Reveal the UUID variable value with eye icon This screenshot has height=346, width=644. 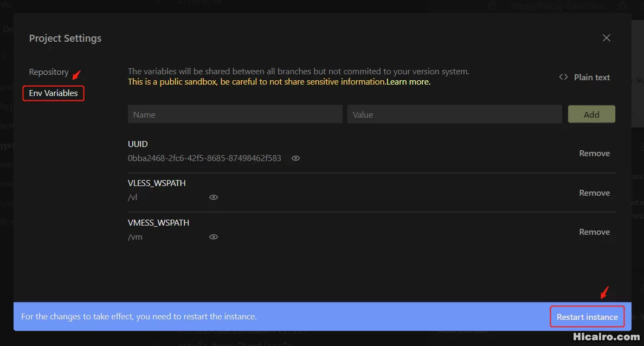point(295,158)
